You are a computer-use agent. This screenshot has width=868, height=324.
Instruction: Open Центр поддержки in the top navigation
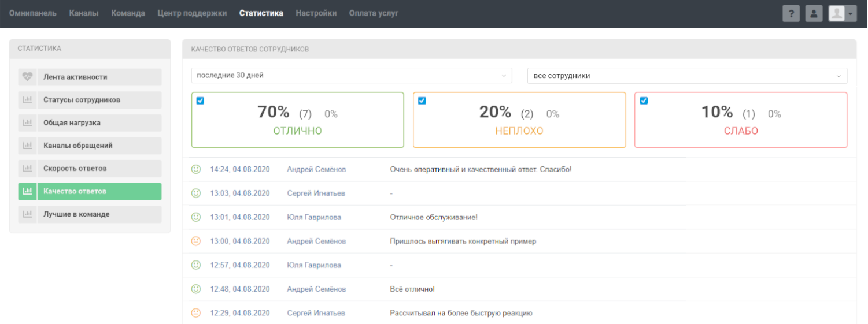192,13
